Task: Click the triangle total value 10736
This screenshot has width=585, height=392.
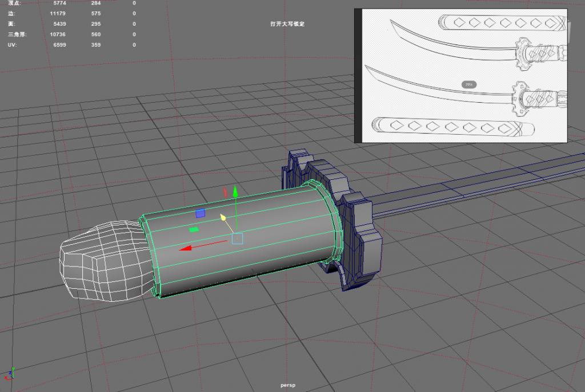Action: pos(58,34)
